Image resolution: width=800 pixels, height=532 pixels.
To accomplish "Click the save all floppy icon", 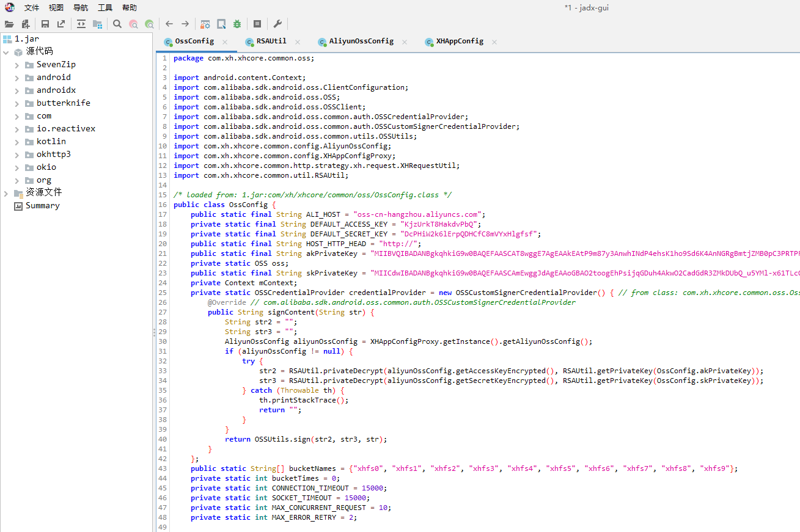I will 45,24.
